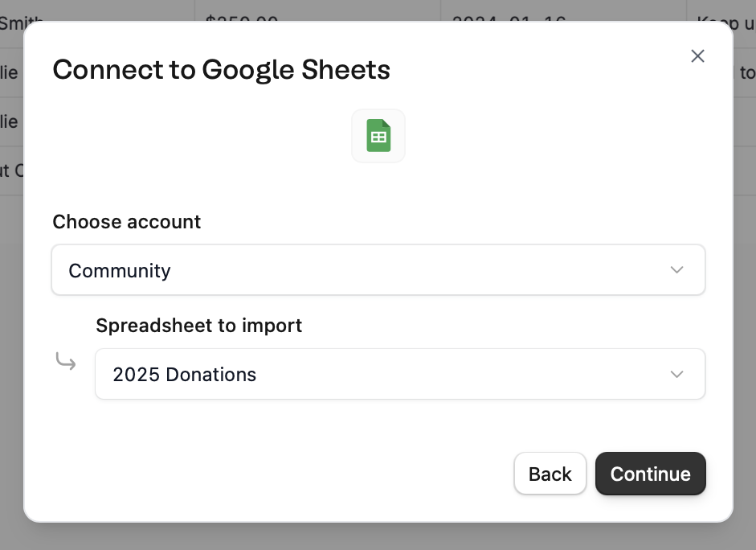This screenshot has height=550, width=756.
Task: Click the "Spreadsheet to import" label
Action: pos(198,326)
